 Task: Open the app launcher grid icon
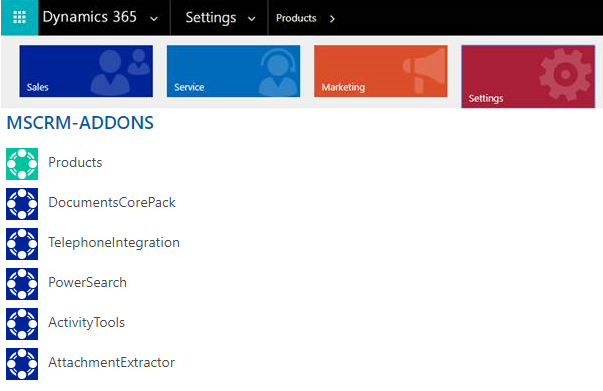click(19, 18)
